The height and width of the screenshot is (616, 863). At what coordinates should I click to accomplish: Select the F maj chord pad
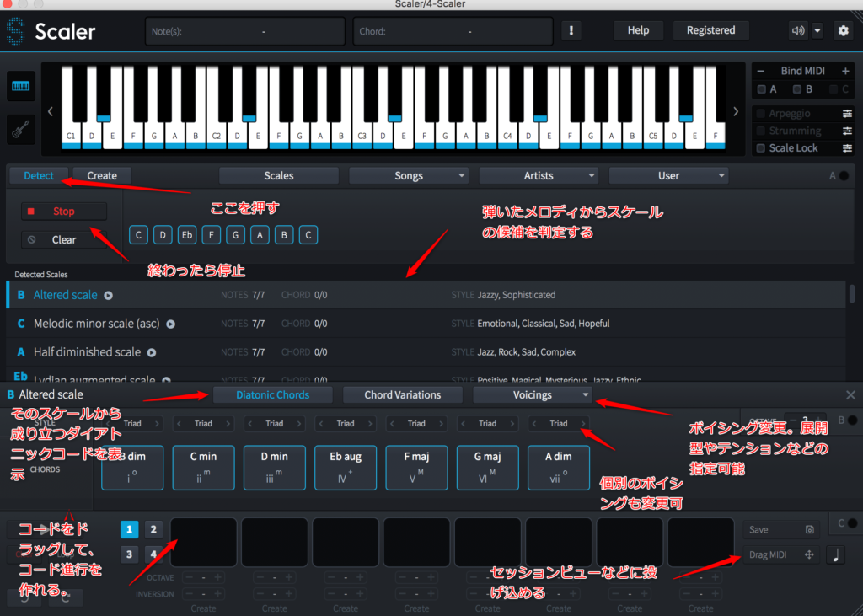click(416, 468)
